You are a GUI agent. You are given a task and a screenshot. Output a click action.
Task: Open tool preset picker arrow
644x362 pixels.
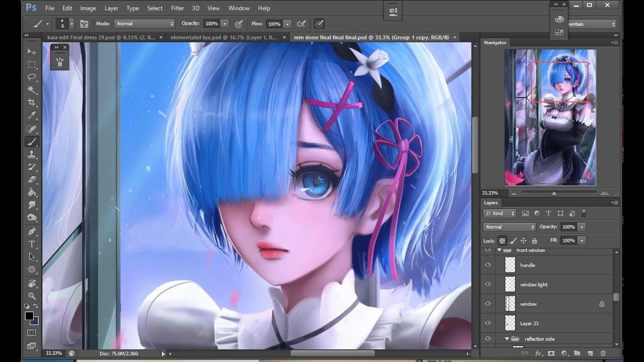click(x=48, y=24)
